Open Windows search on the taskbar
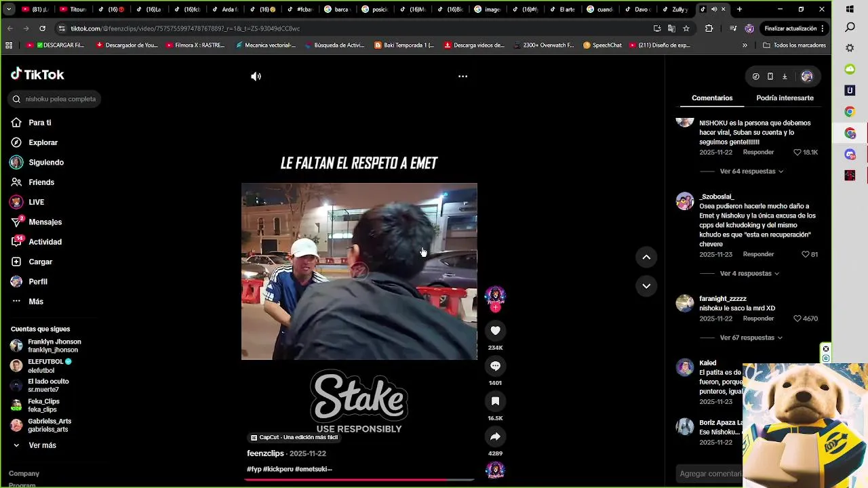This screenshot has height=488, width=868. pos(850,28)
